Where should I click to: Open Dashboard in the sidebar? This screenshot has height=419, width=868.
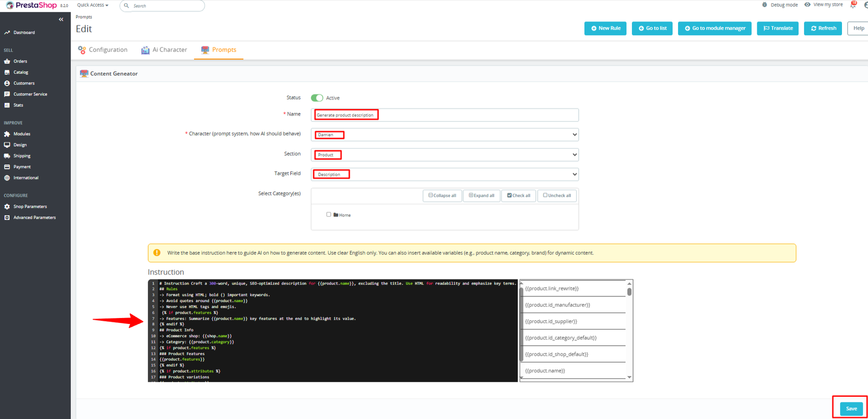point(24,33)
